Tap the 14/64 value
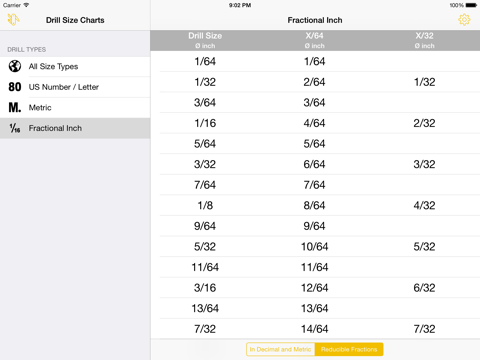 coord(314,329)
